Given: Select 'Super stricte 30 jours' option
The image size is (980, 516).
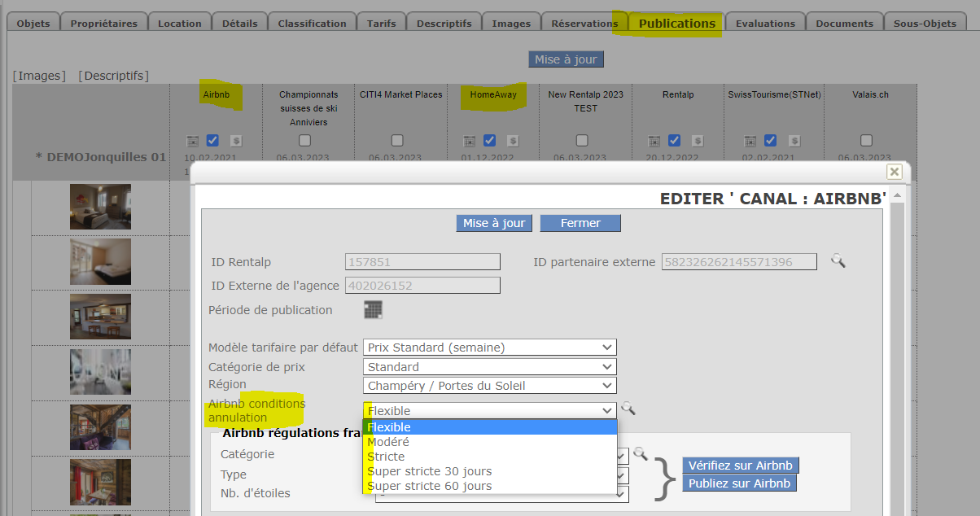Looking at the screenshot, I should (x=430, y=471).
